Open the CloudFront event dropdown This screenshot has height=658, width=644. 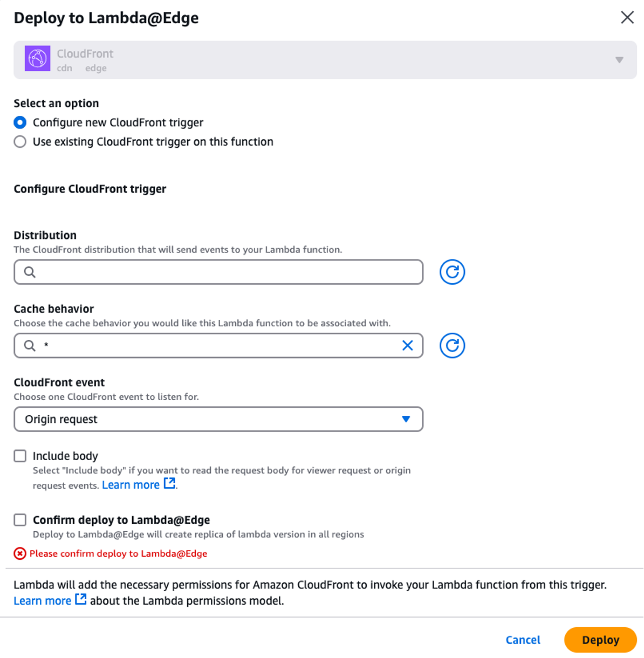click(406, 419)
